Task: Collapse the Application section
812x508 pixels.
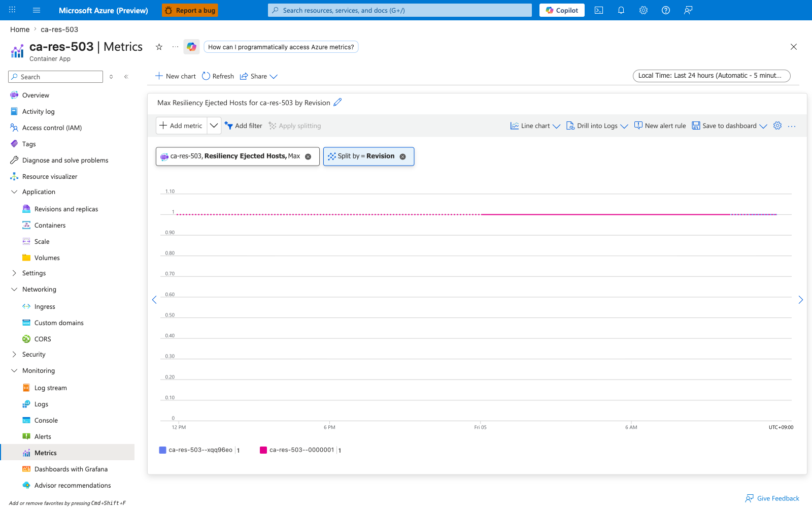Action: coord(14,192)
